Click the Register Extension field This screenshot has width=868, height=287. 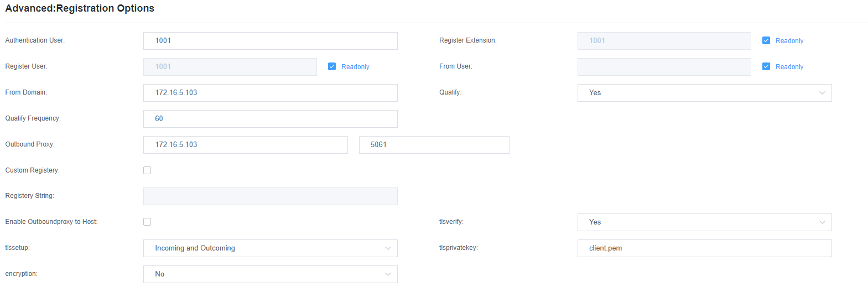[664, 41]
